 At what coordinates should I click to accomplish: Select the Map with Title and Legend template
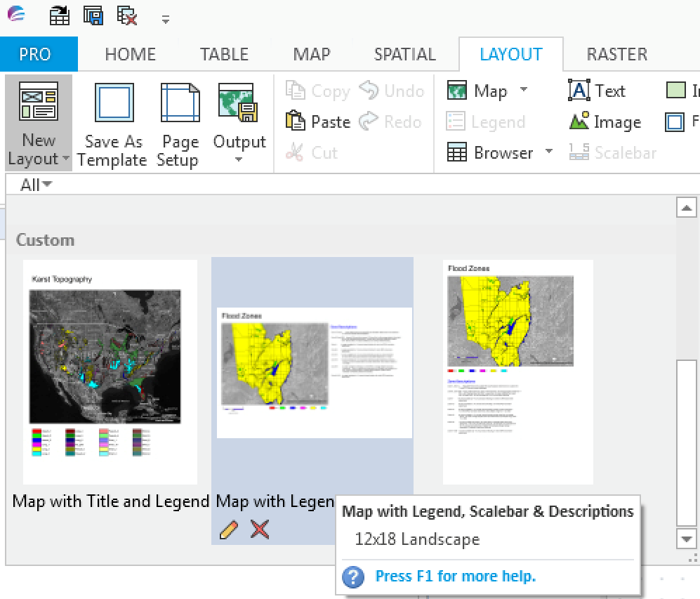110,372
